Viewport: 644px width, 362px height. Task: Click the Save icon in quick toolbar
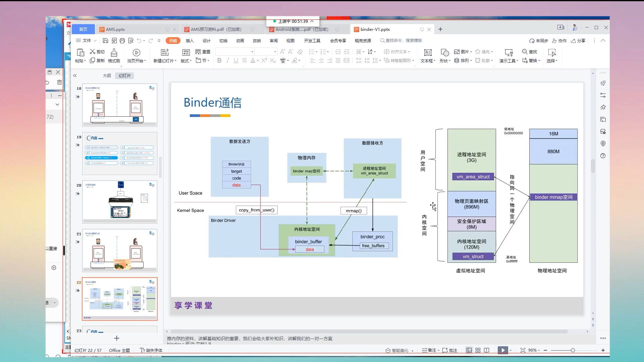click(105, 41)
